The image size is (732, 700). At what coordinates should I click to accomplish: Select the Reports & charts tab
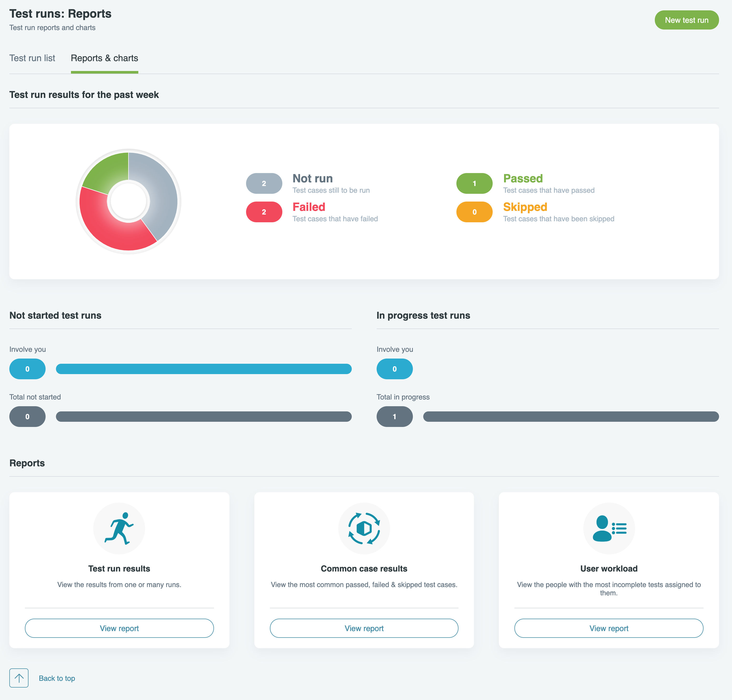[x=104, y=58]
